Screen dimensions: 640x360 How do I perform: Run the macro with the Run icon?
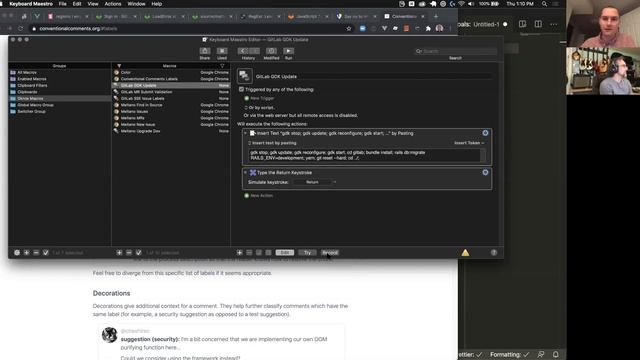click(289, 51)
